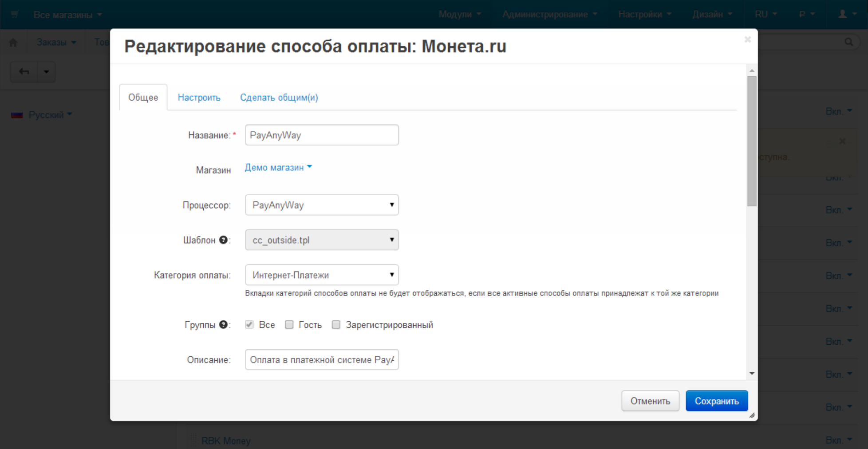Toggle the Все group checkbox
The height and width of the screenshot is (449, 868).
(x=249, y=324)
